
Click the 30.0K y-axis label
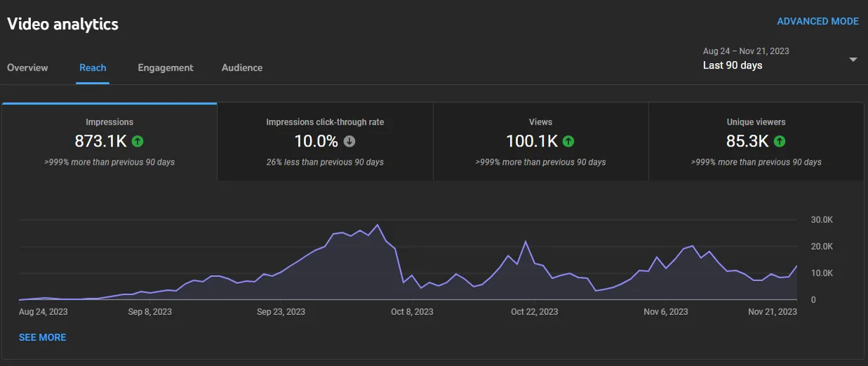tap(822, 219)
